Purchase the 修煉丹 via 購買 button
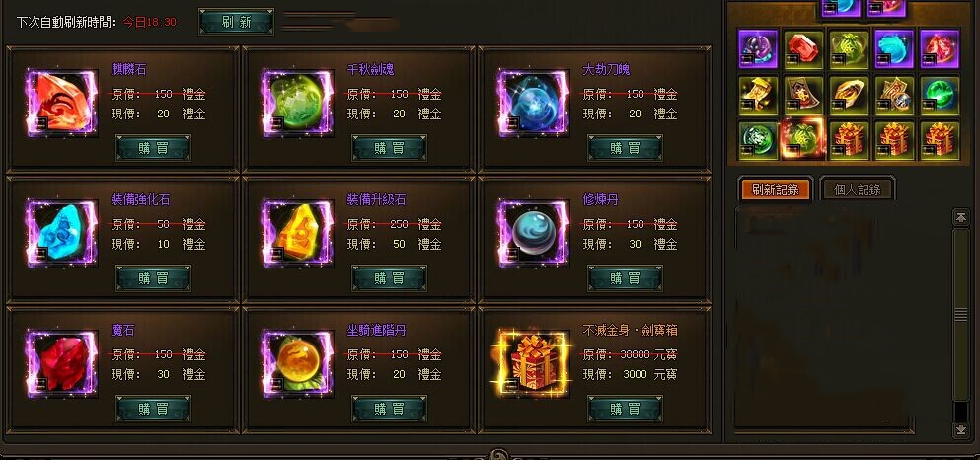Image resolution: width=980 pixels, height=460 pixels. (625, 278)
